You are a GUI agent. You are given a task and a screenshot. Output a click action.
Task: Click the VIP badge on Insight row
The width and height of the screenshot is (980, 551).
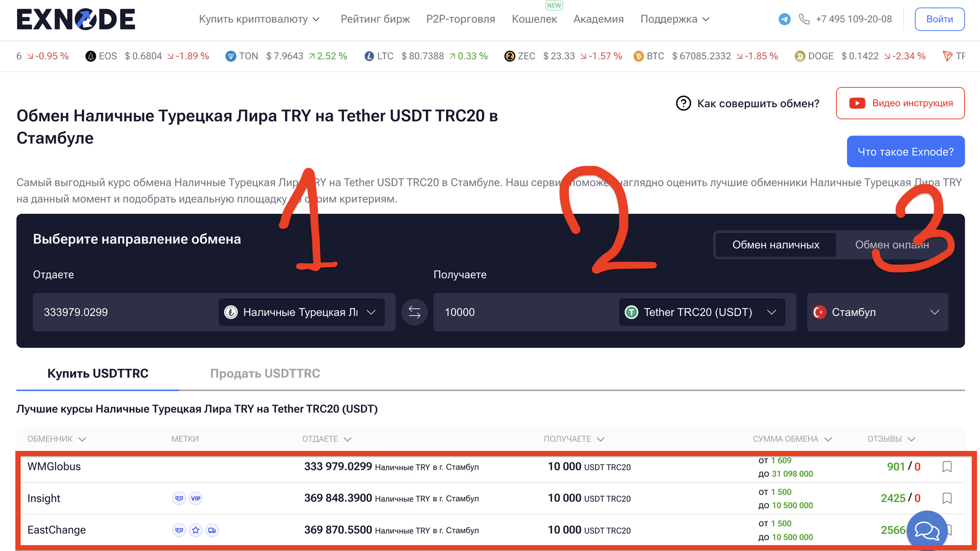tap(196, 498)
